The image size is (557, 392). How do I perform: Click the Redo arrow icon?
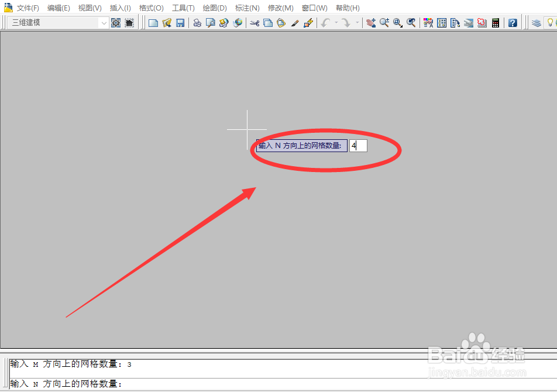click(346, 23)
